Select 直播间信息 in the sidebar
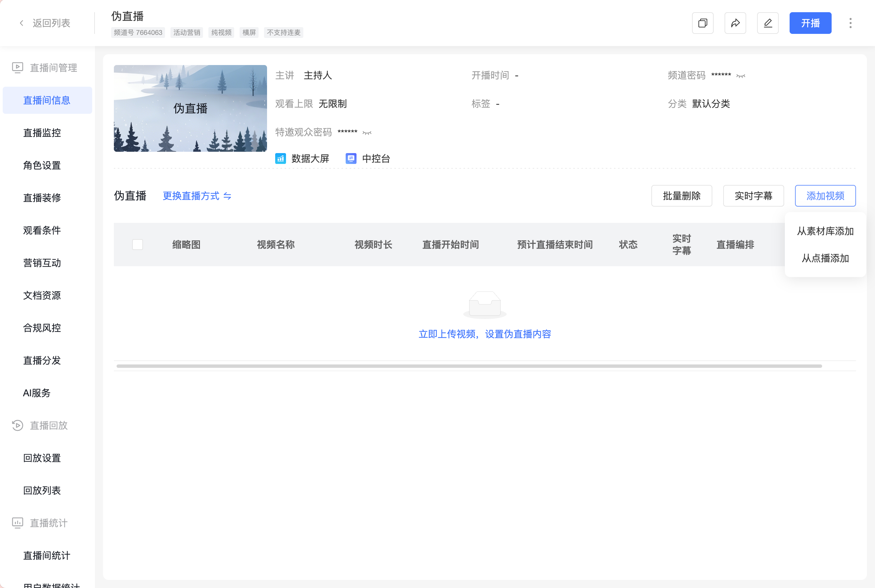 [x=47, y=100]
